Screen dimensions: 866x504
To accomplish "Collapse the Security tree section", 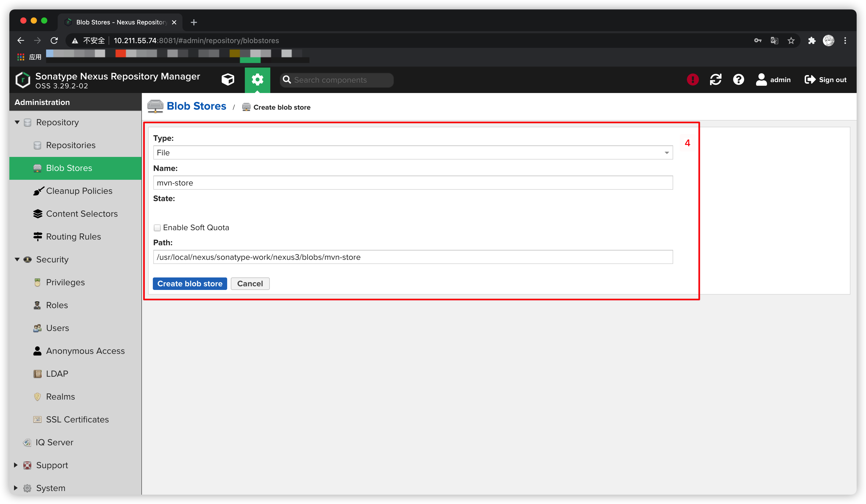I will (x=17, y=259).
